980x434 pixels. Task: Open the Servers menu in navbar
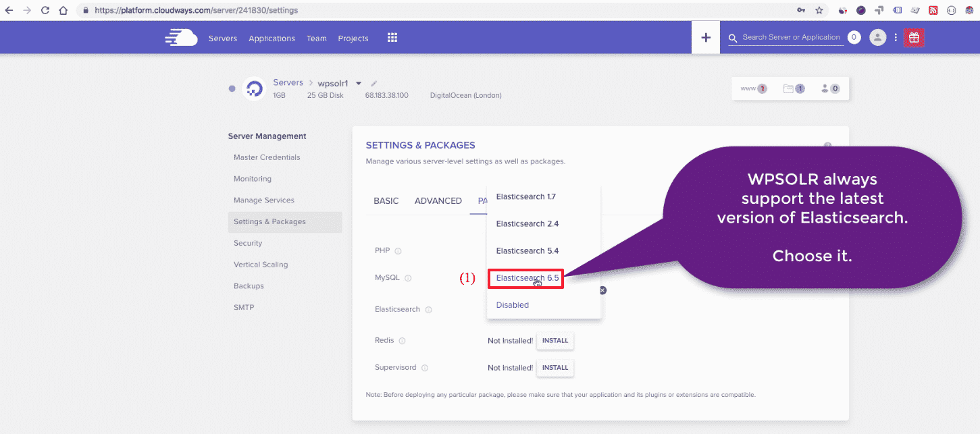[223, 38]
